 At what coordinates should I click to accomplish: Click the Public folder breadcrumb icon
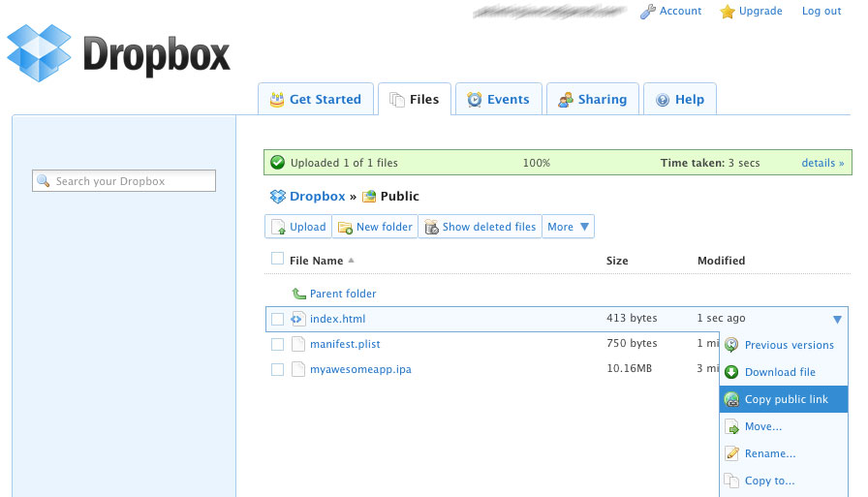pyautogui.click(x=369, y=196)
